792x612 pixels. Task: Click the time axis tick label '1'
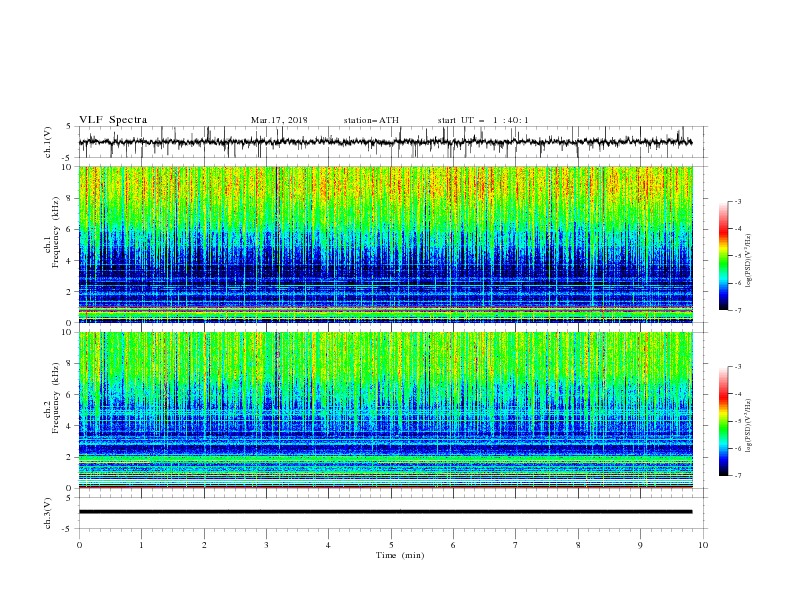141,545
